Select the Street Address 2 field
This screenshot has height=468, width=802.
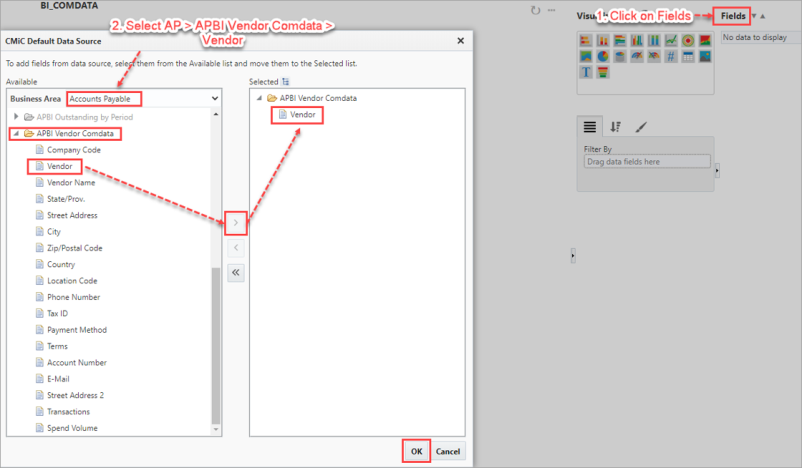[75, 395]
